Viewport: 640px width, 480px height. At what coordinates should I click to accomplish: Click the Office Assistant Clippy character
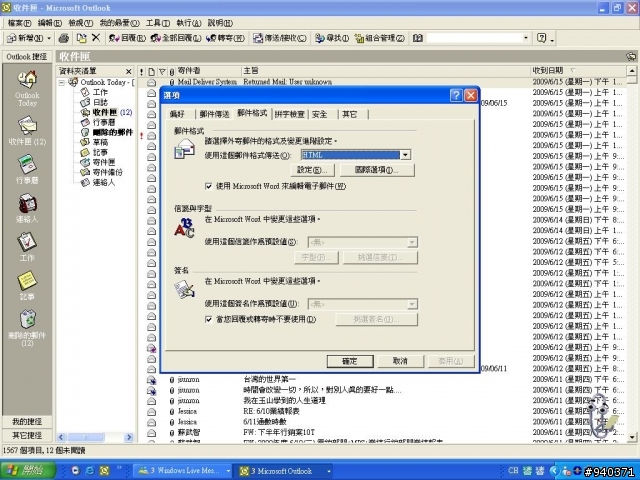tap(602, 416)
